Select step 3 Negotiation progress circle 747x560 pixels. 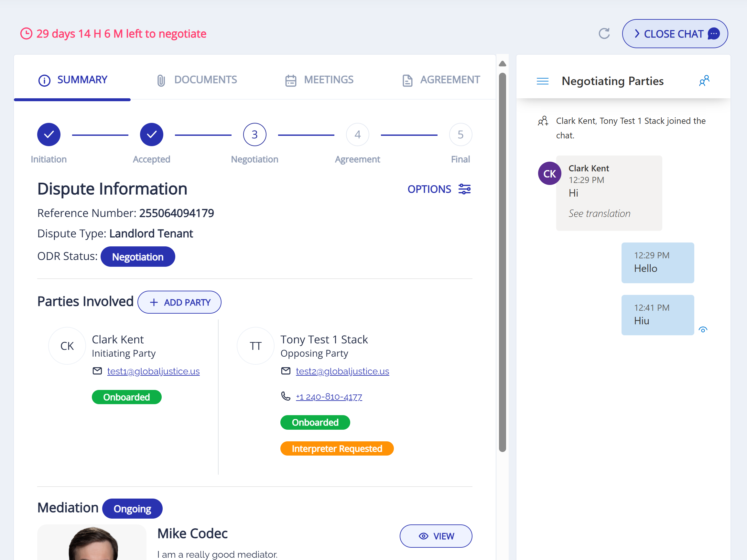pyautogui.click(x=254, y=135)
